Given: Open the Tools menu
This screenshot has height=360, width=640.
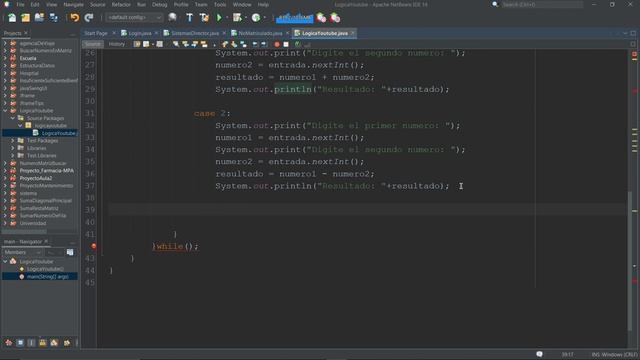Looking at the screenshot, I should [x=220, y=4].
